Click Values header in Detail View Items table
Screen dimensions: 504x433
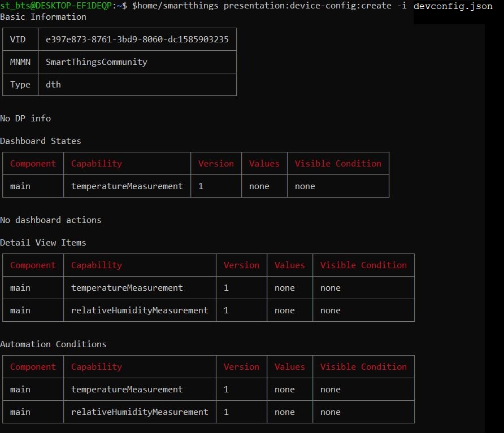(290, 265)
